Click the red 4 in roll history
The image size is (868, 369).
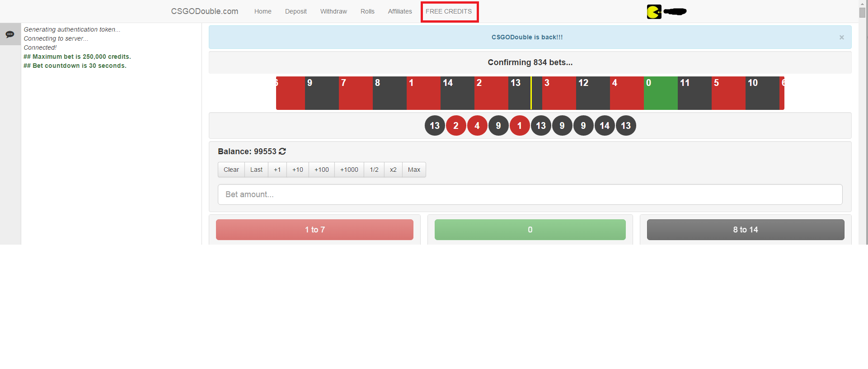[x=477, y=126]
